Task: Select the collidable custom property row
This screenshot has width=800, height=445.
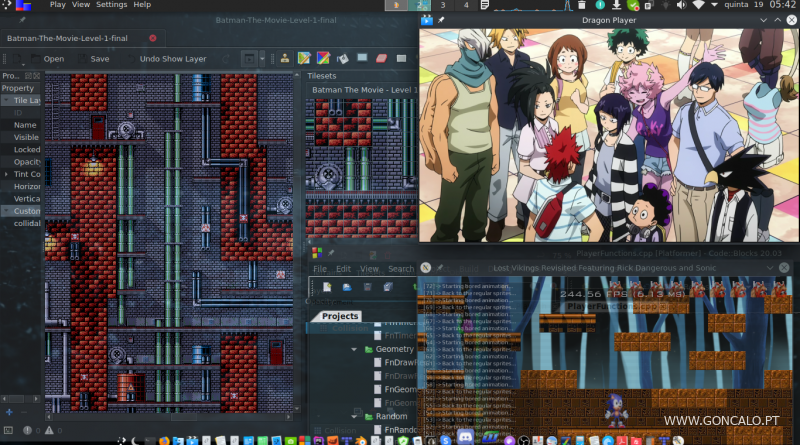Action: pos(21,223)
